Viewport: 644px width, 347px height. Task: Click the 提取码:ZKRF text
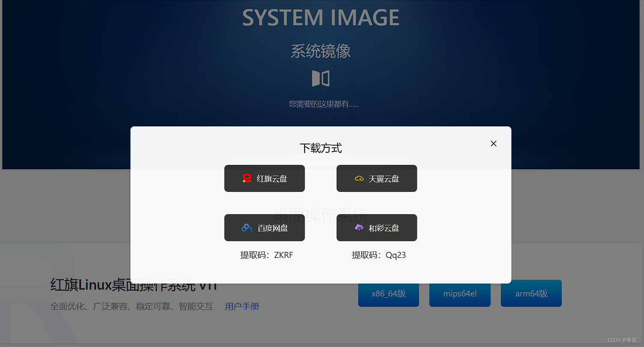pyautogui.click(x=267, y=255)
